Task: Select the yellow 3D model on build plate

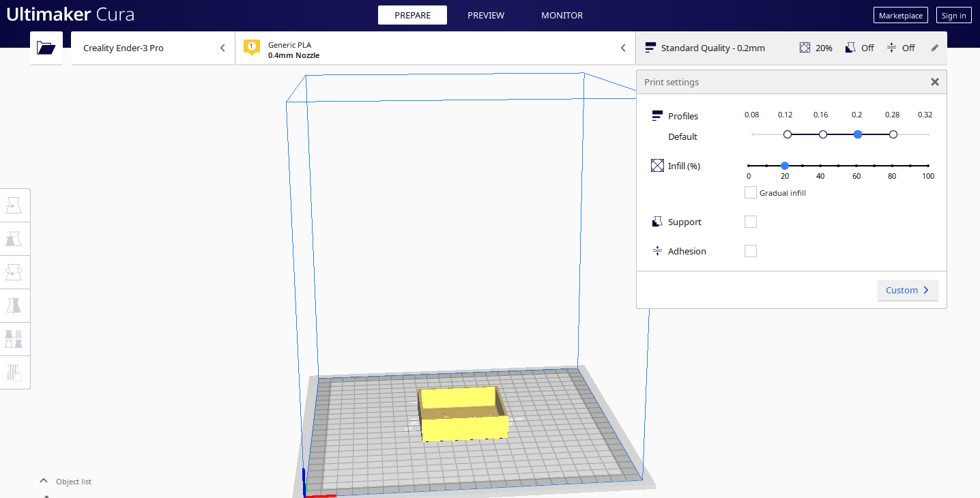Action: [463, 414]
